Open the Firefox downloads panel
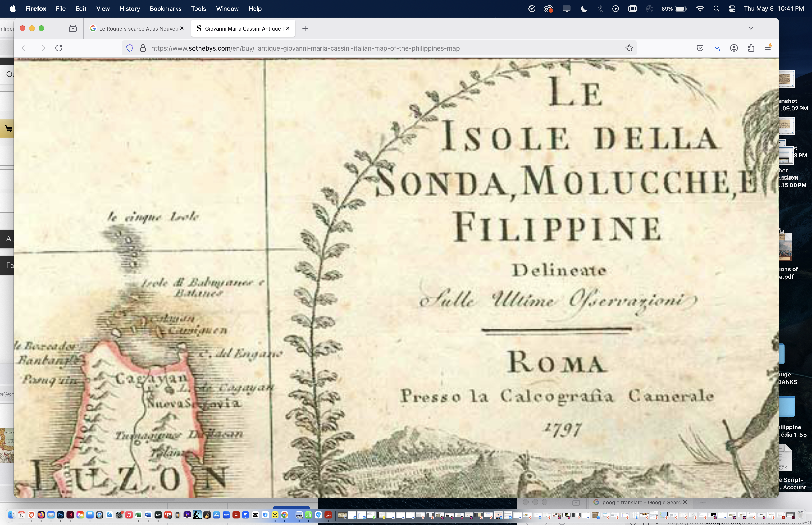The width and height of the screenshot is (812, 525). pos(717,48)
